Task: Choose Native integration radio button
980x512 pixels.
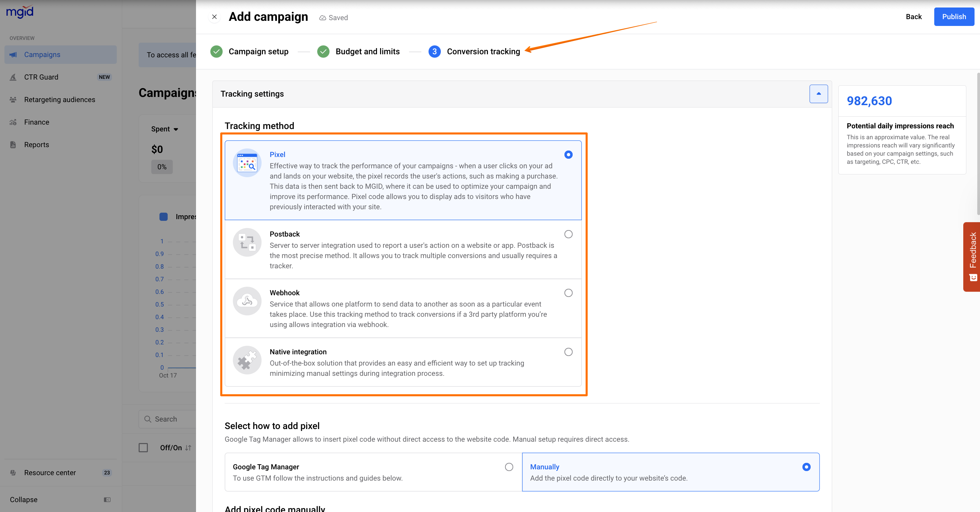Action: point(568,352)
